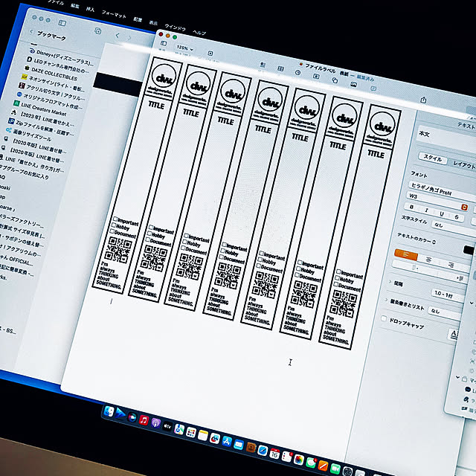Select right text alignment
476x476 pixels.
pyautogui.click(x=451, y=265)
